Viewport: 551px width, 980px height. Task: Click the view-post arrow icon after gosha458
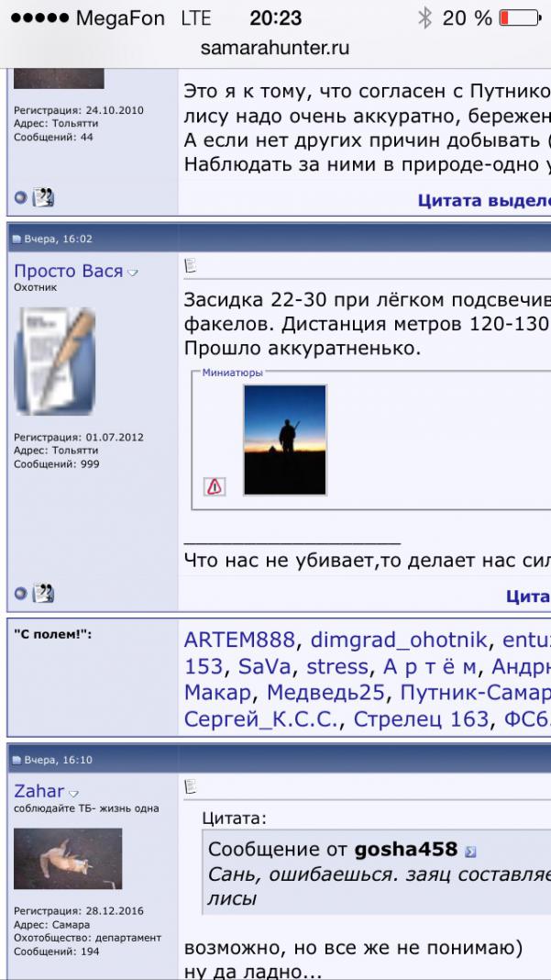click(x=471, y=852)
